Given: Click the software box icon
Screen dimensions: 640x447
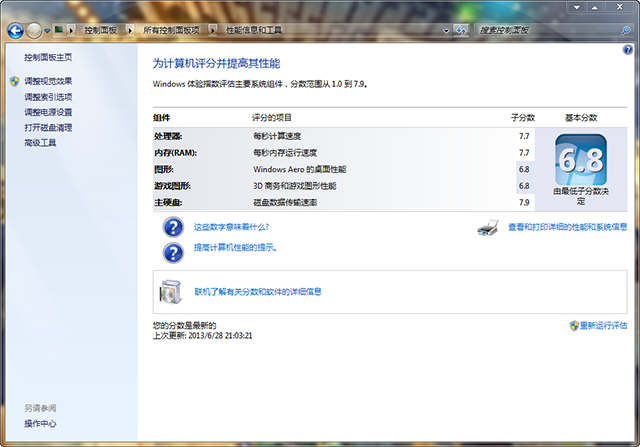Looking at the screenshot, I should (170, 291).
